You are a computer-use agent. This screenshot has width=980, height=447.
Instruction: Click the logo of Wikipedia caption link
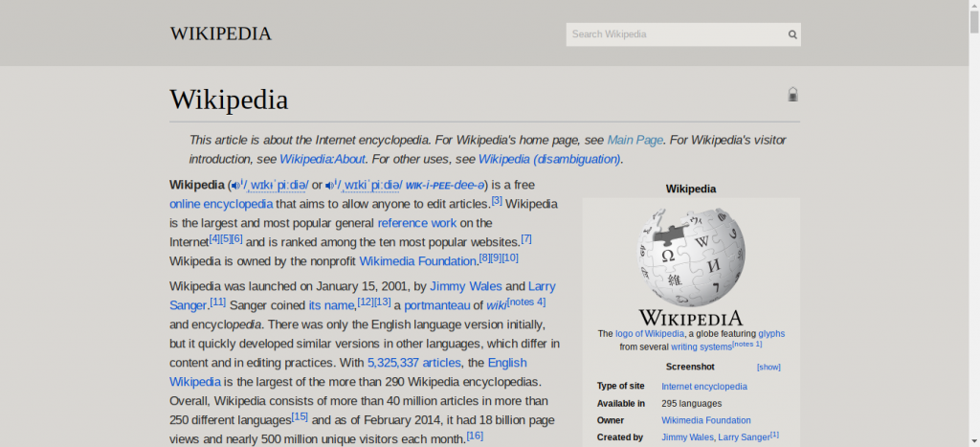tap(650, 334)
